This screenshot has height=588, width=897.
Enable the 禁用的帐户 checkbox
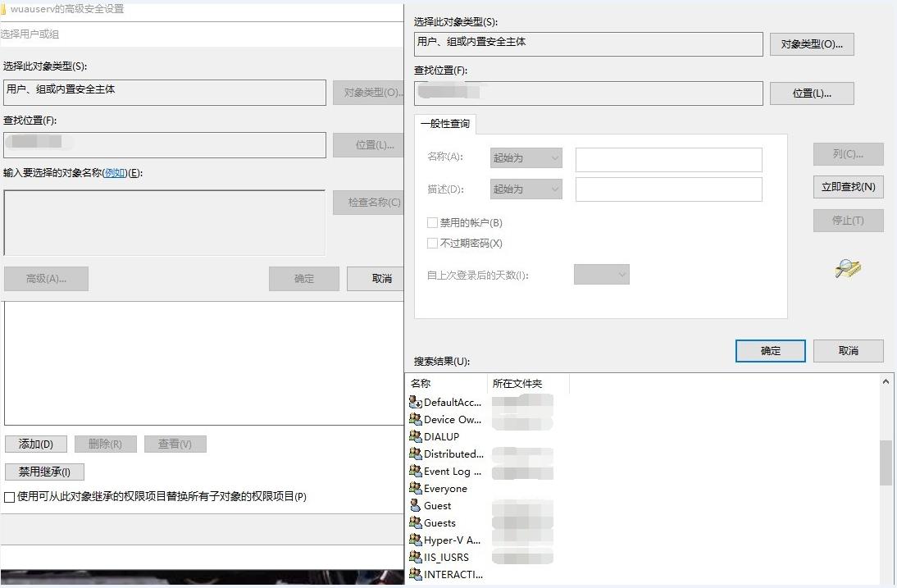431,222
